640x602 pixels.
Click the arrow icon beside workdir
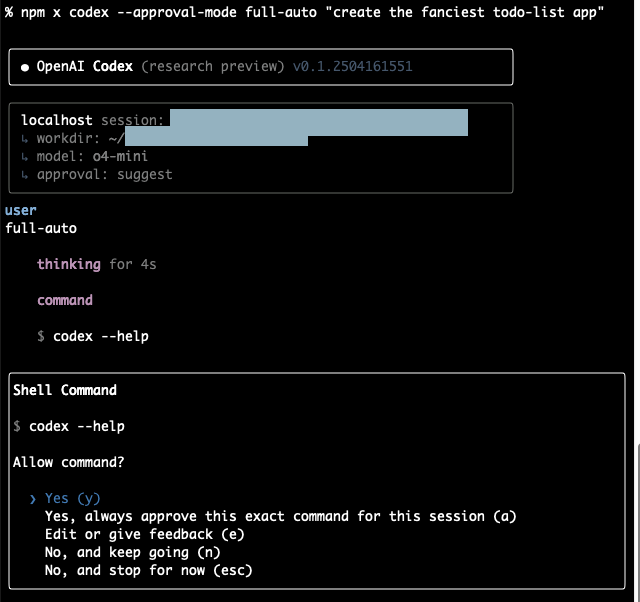pos(24,139)
